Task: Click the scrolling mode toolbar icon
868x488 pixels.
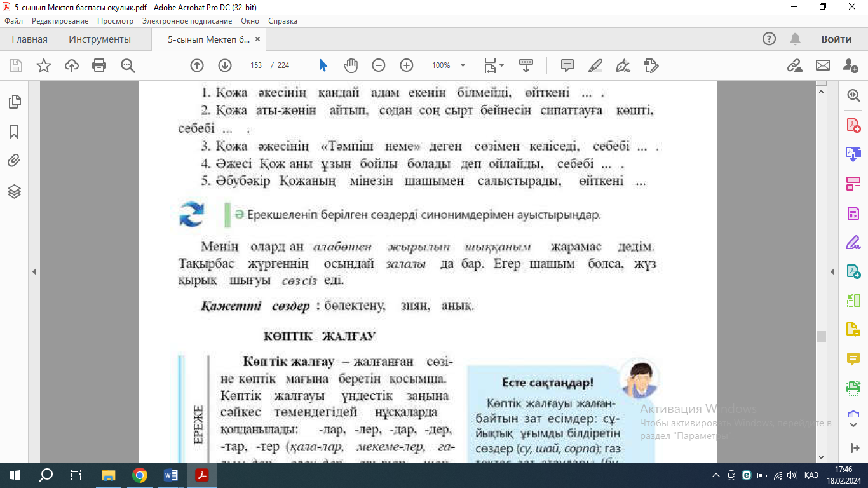Action: coord(526,65)
